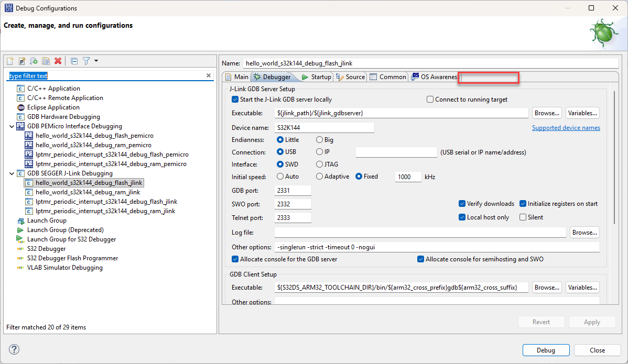Select lptmr_periodic_interrupt_s32k144_debug_ram_pemicro
The height and width of the screenshot is (364, 628).
[x=111, y=164]
